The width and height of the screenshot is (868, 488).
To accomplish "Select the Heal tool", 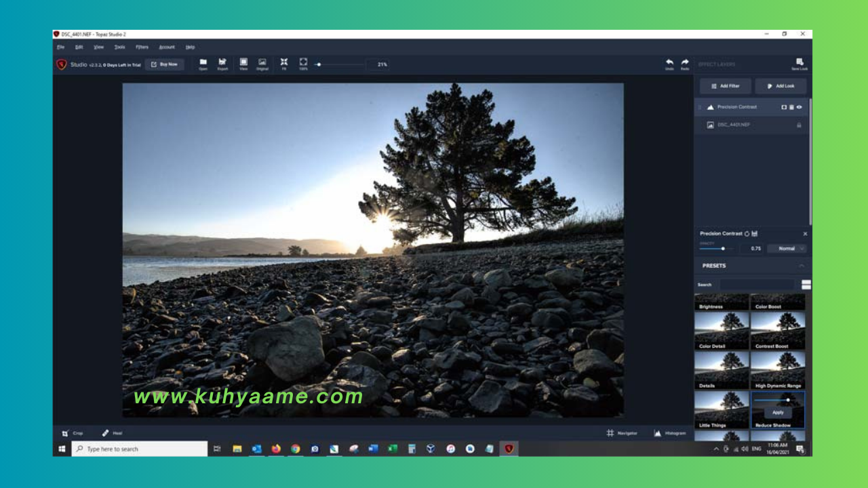I will (x=112, y=433).
